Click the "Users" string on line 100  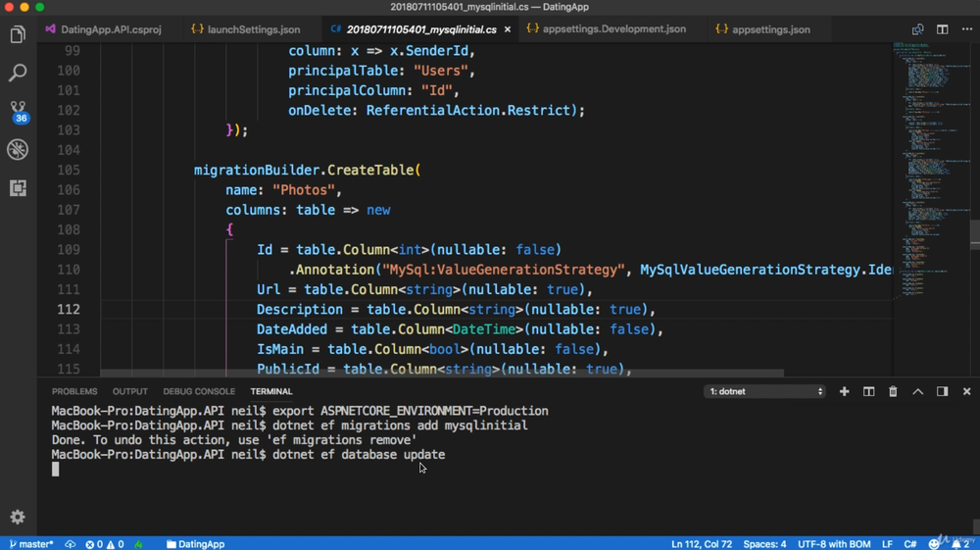coord(441,71)
